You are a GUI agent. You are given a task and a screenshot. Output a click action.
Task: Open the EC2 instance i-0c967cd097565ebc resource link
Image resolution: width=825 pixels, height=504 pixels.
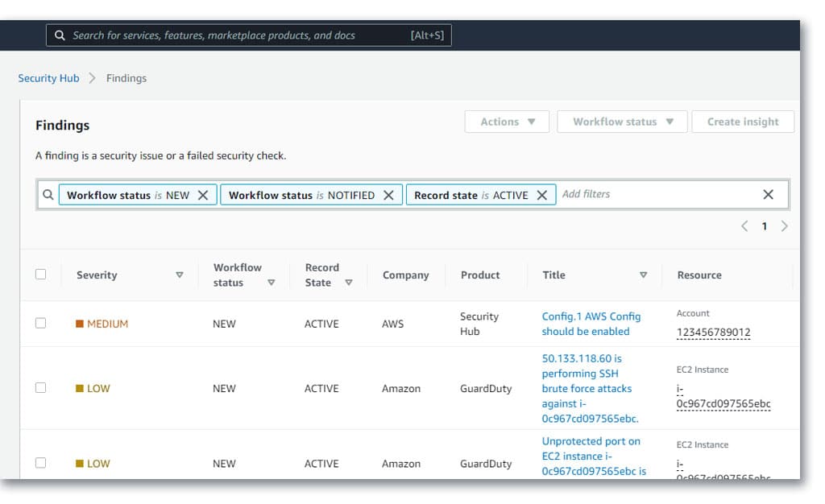tap(721, 404)
